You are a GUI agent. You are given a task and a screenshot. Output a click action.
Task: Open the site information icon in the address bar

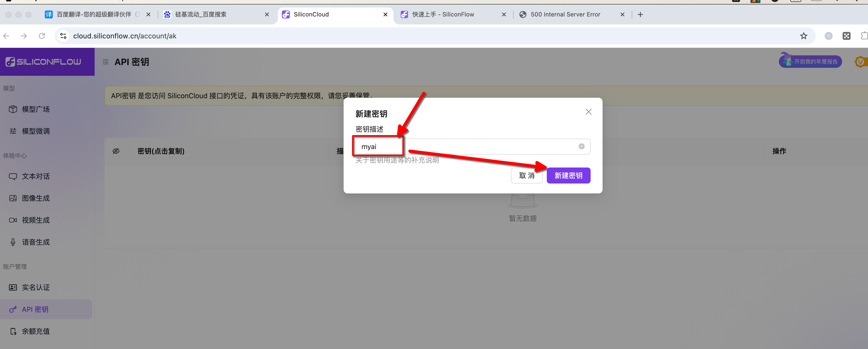pos(63,36)
